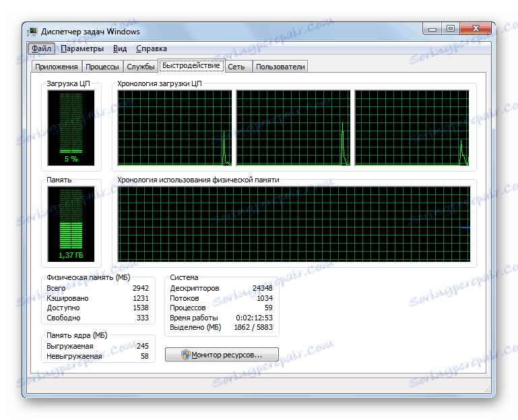Maximize the Task Manager window
Image resolution: width=518 pixels, height=420 pixels.
451,29
